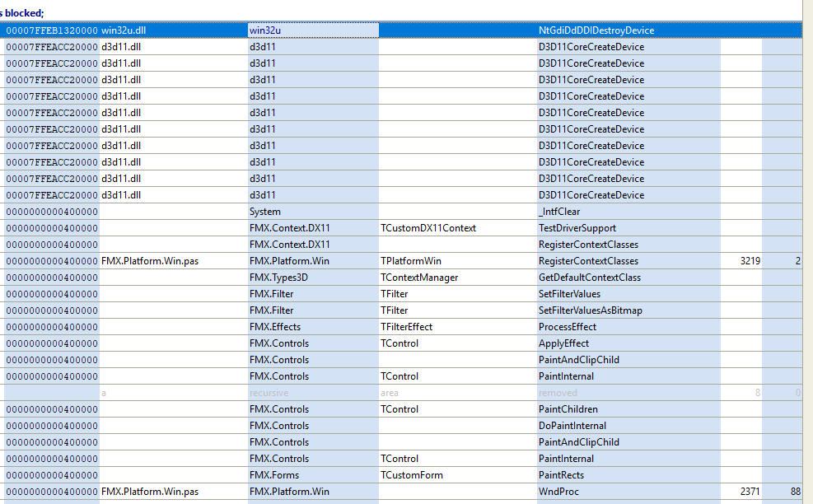Select the SetFilterValues function cell

pyautogui.click(x=628, y=294)
